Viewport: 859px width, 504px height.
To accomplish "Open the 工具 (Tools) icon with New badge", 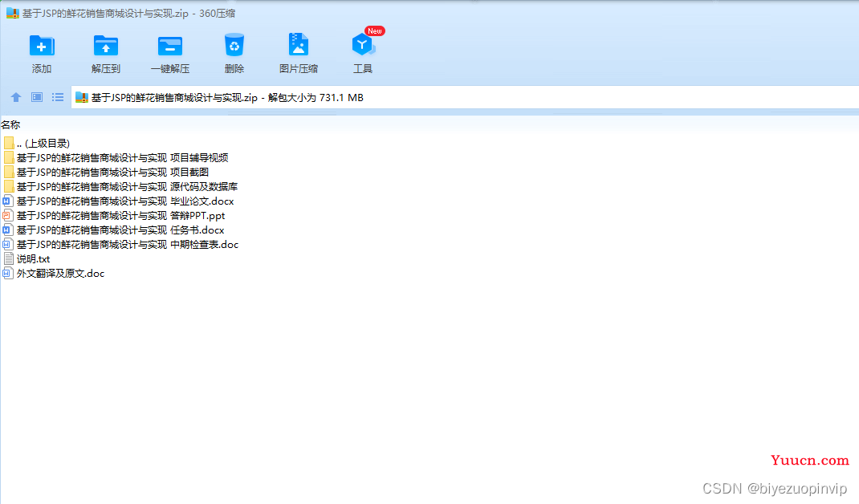I will click(x=363, y=45).
